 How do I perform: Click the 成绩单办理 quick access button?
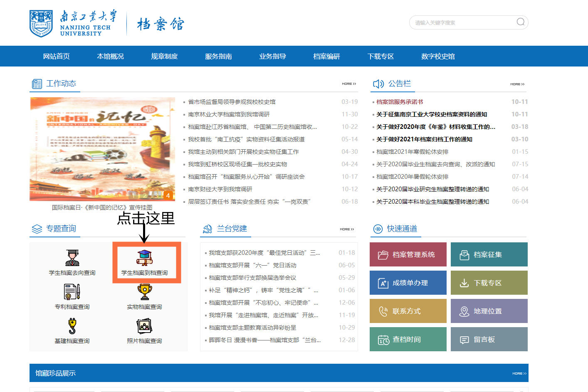(x=408, y=283)
